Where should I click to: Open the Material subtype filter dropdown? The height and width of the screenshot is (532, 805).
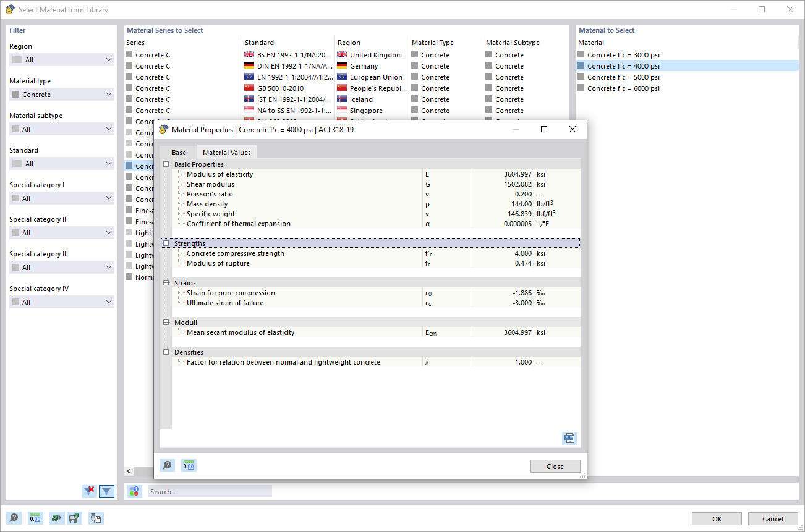point(62,129)
